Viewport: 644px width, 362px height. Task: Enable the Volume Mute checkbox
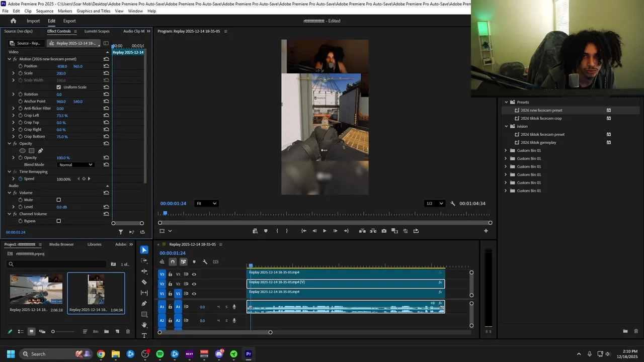58,200
